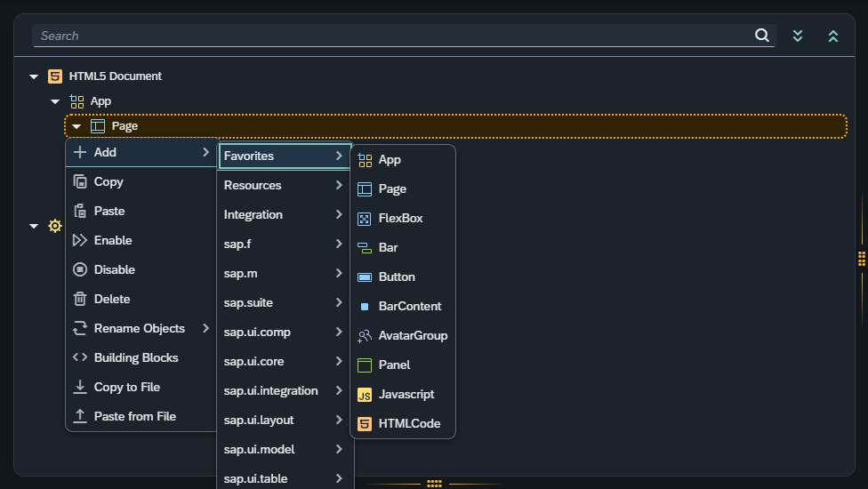The image size is (868, 489).
Task: Open the Rename Objects submenu arrow
Action: (205, 328)
